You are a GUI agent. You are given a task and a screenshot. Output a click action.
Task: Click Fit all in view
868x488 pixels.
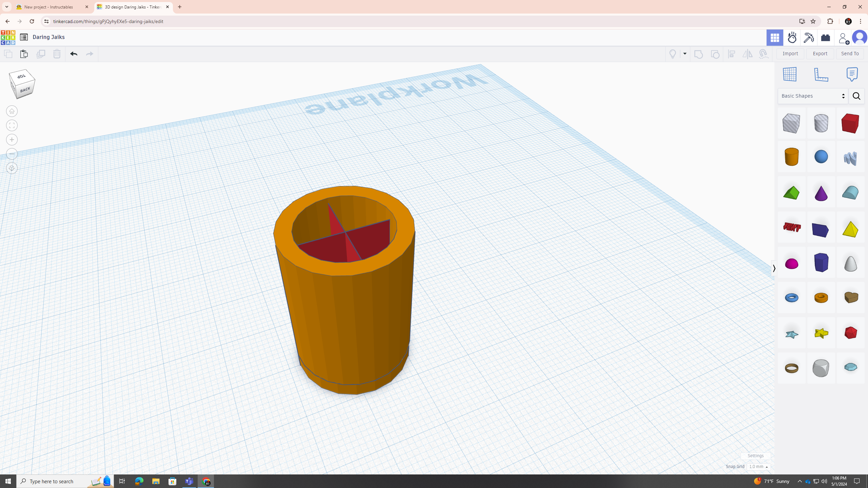pos(12,125)
